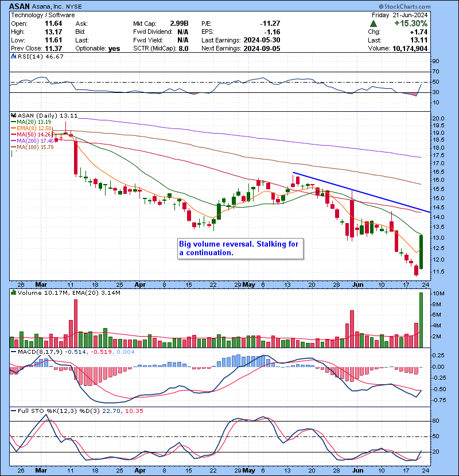Click the green up-triangle change indicator

click(374, 24)
